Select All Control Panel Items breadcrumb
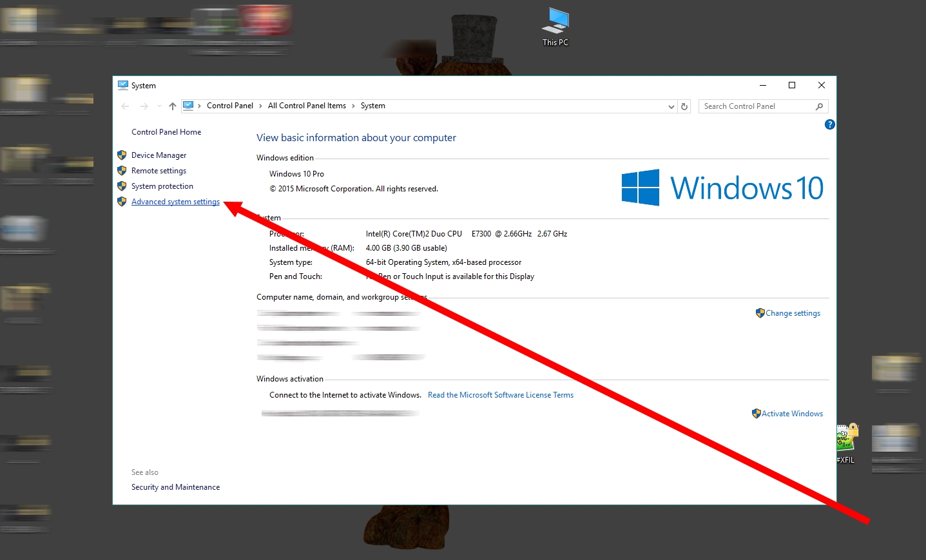 coord(307,106)
